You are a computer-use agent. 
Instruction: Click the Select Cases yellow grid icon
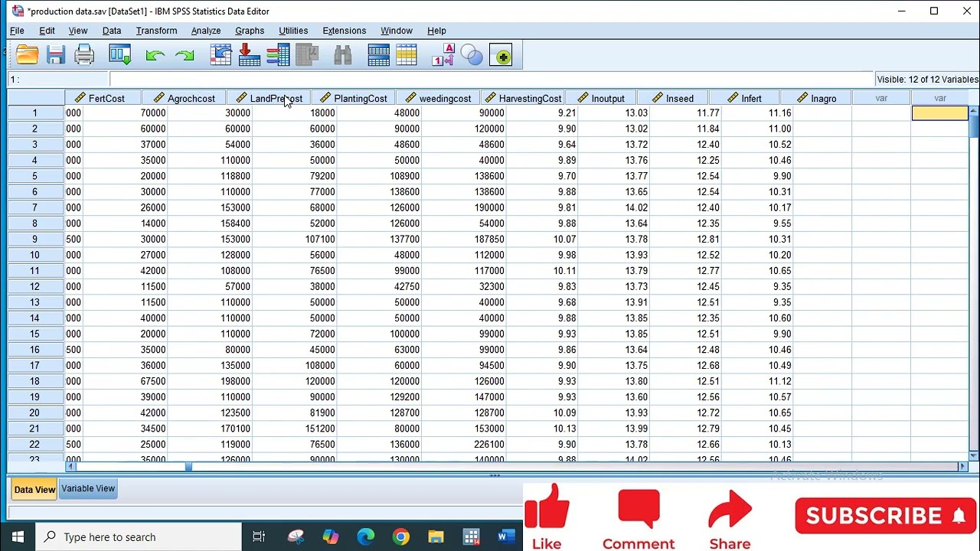click(x=407, y=55)
